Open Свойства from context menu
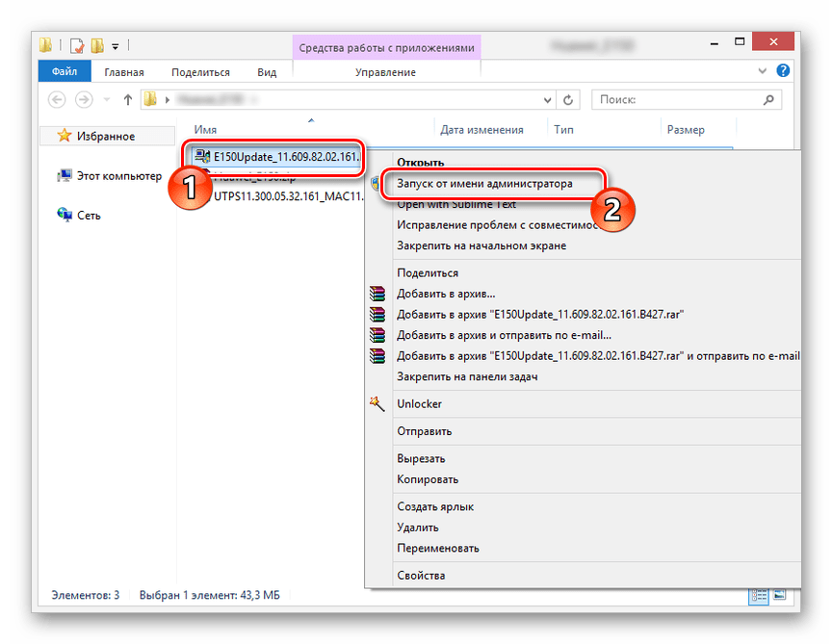 tap(421, 576)
